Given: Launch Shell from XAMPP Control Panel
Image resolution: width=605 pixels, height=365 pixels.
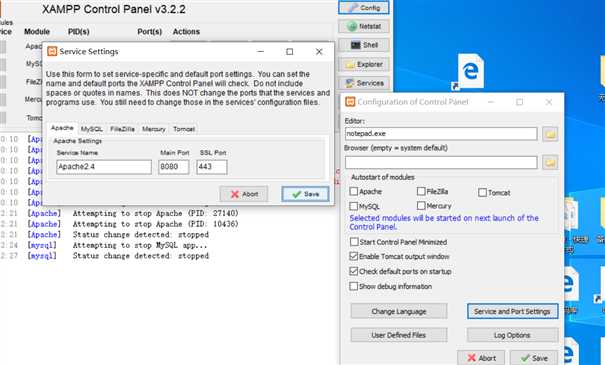Looking at the screenshot, I should pos(364,45).
